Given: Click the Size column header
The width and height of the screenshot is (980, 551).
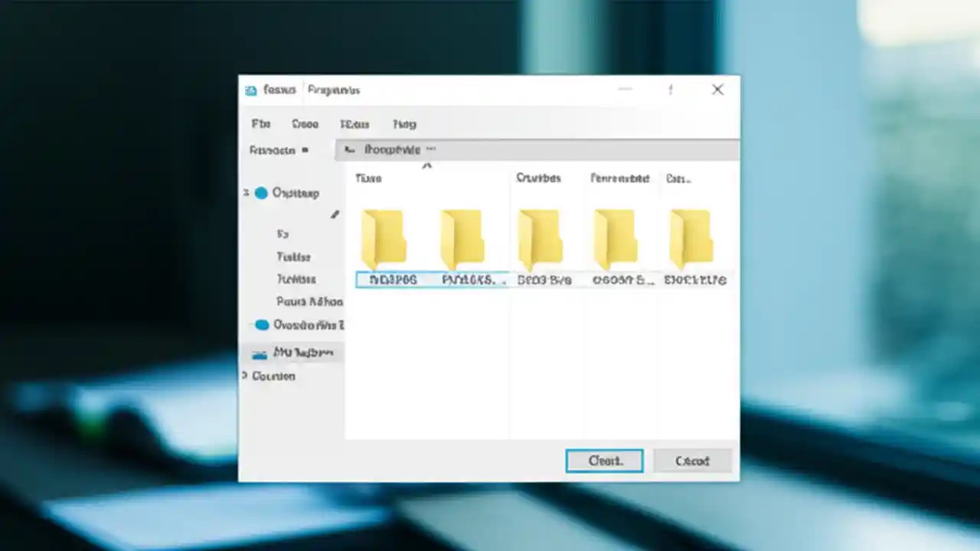Looking at the screenshot, I should coord(678,178).
